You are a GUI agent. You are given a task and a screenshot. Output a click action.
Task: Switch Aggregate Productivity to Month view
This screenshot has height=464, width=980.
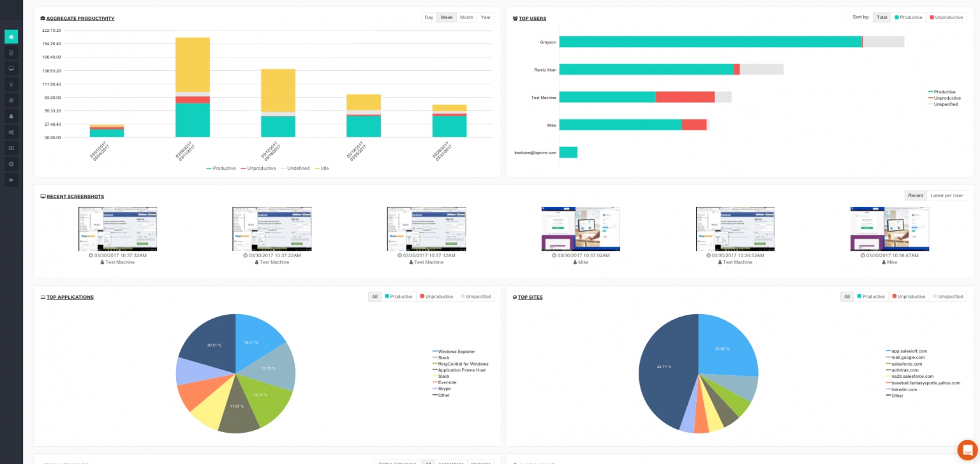point(466,17)
